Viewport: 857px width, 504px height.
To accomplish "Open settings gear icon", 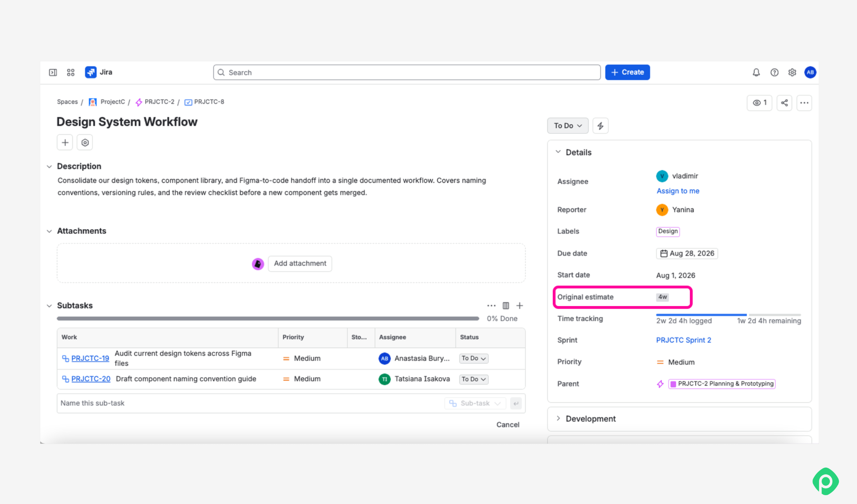I will click(x=792, y=72).
